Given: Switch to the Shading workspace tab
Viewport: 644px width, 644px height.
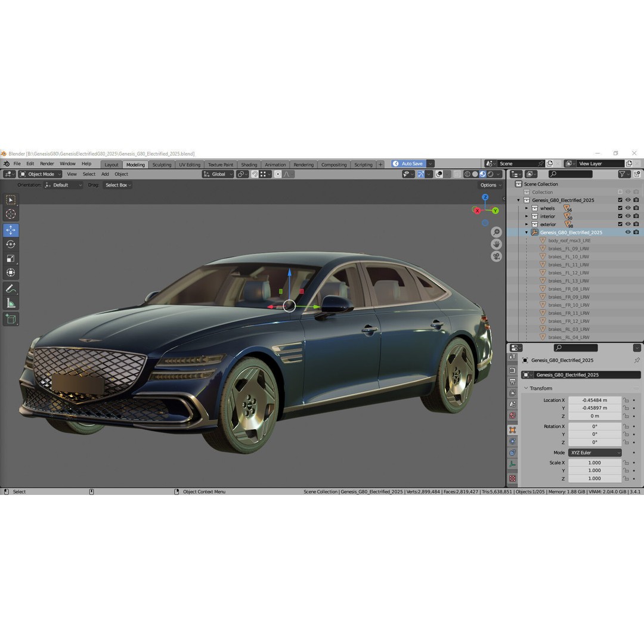Looking at the screenshot, I should point(249,165).
